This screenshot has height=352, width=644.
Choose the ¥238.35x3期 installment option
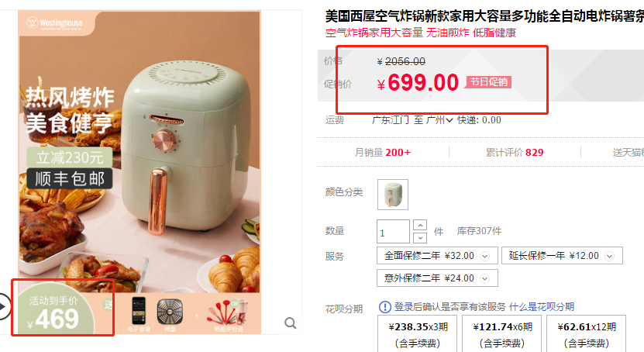(417, 334)
